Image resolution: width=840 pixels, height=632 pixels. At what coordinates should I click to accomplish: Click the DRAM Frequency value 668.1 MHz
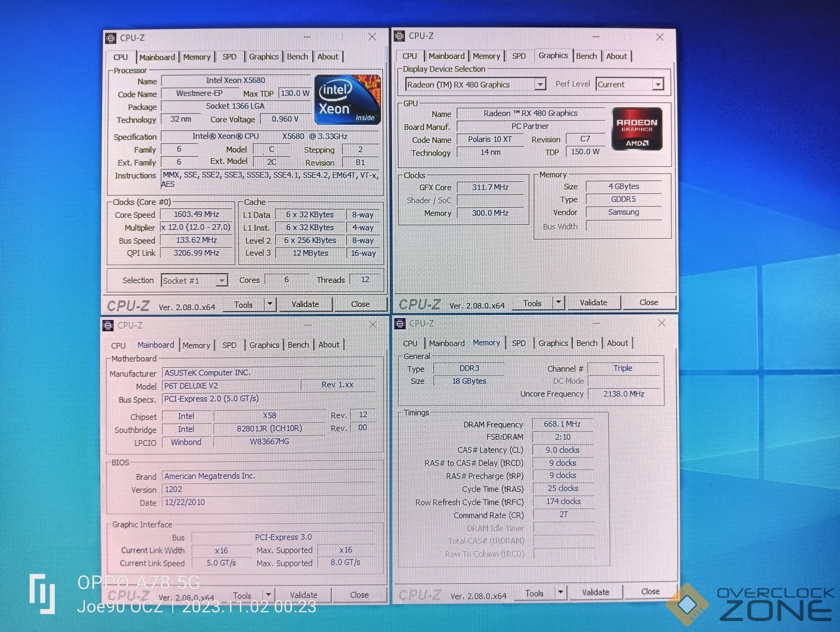coord(562,424)
